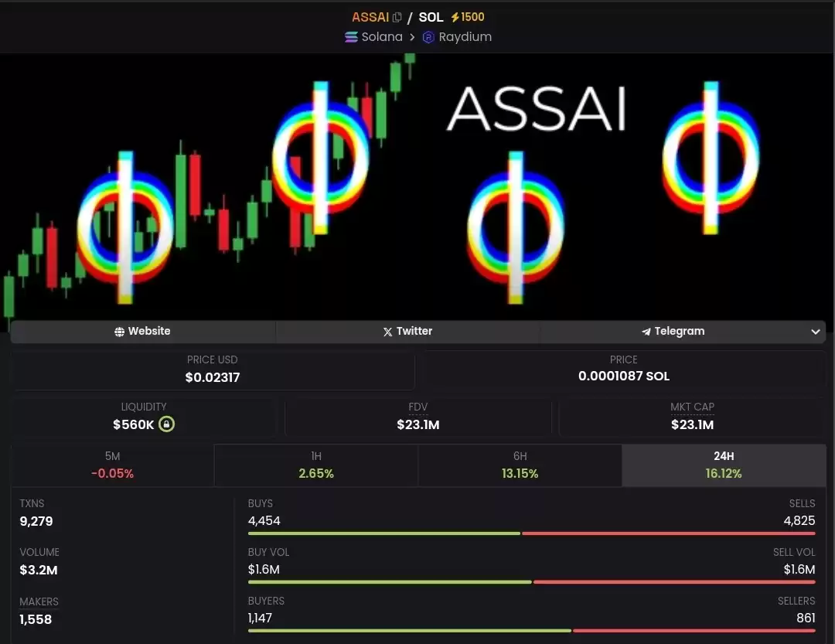
Task: Open the Website link button
Action: 143,332
